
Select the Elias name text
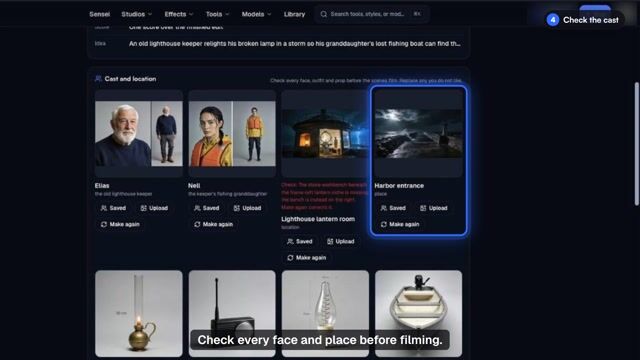(102, 186)
